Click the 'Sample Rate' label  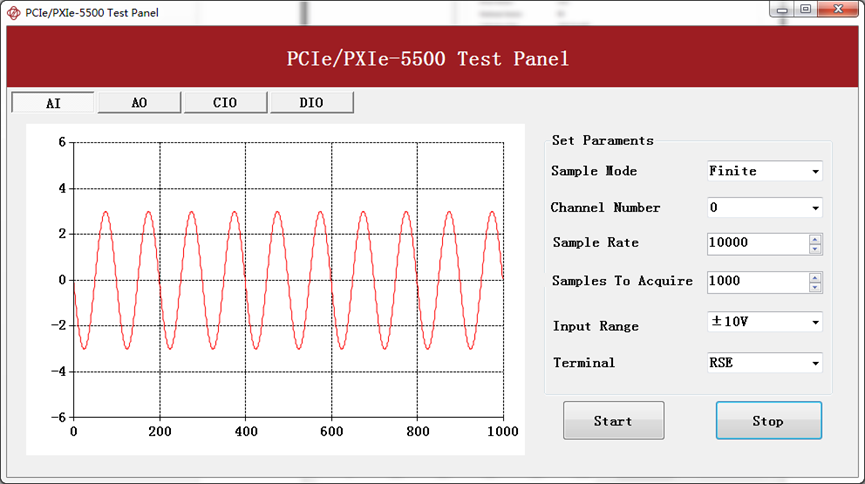(596, 243)
